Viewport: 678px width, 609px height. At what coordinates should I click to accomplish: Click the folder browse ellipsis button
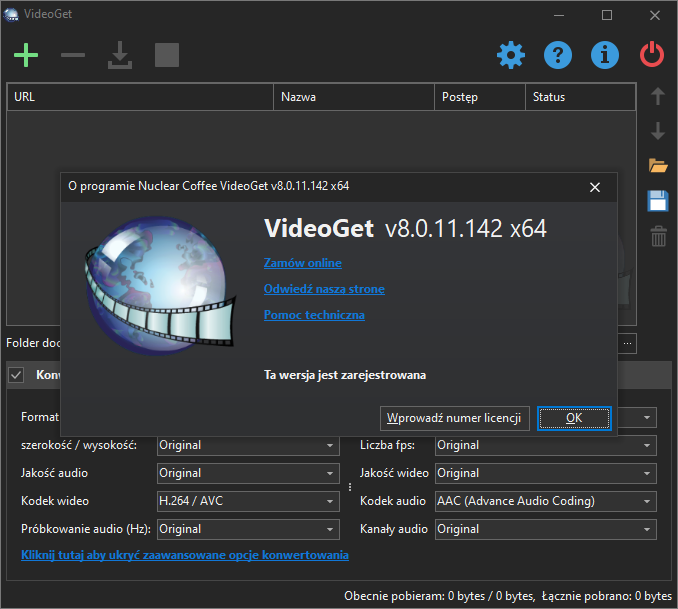click(627, 343)
